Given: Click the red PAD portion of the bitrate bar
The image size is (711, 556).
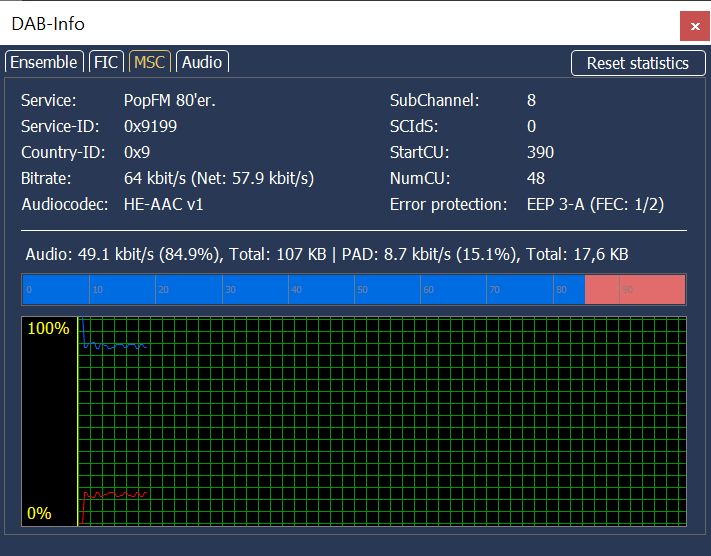Looking at the screenshot, I should (635, 289).
